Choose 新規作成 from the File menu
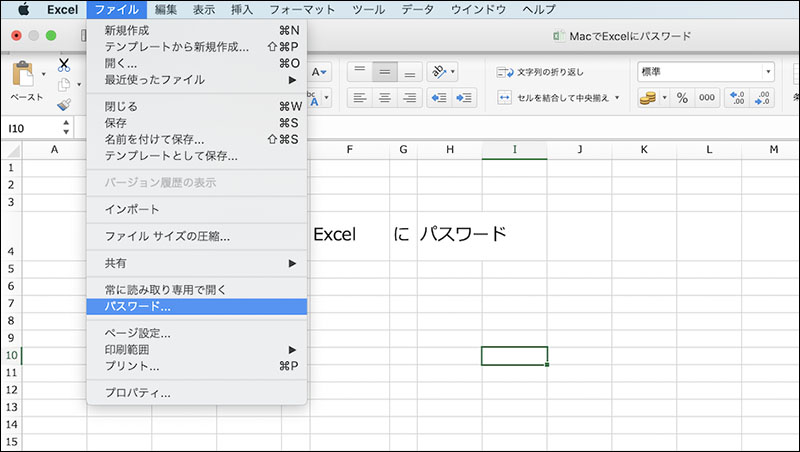The width and height of the screenshot is (800, 452). [197, 31]
